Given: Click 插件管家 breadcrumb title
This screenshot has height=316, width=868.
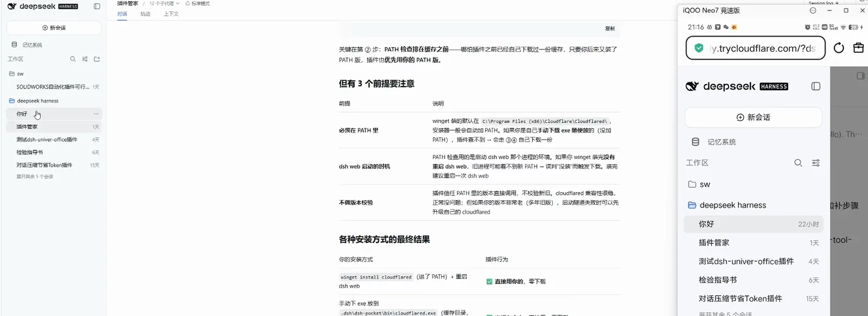Looking at the screenshot, I should coord(128,3).
